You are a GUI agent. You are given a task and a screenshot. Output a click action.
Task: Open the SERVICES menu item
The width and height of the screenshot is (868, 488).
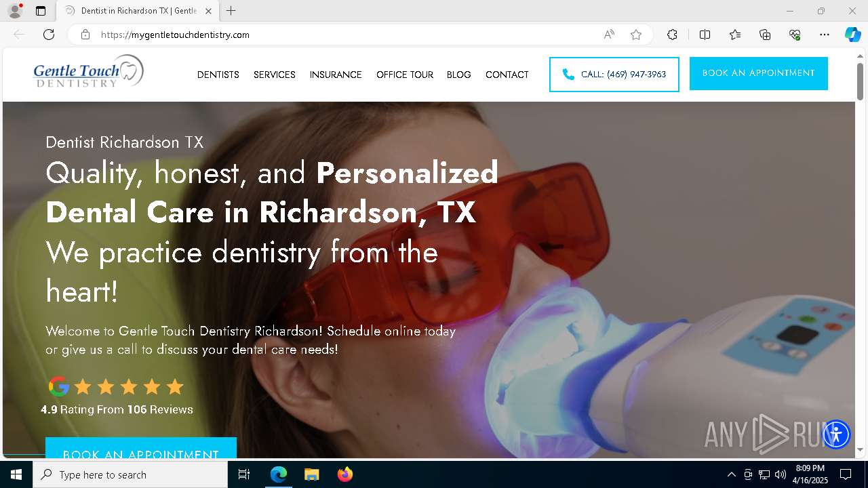pyautogui.click(x=275, y=75)
